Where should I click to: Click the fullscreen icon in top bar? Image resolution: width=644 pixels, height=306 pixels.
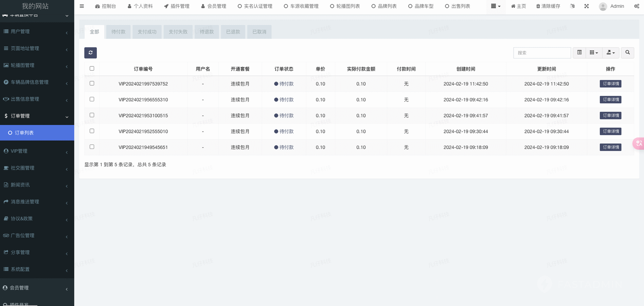pos(586,6)
